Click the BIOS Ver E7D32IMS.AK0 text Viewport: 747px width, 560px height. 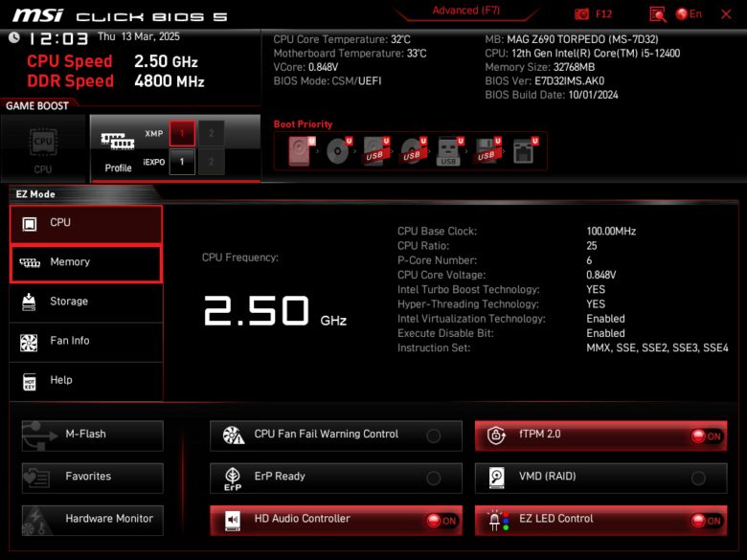click(x=545, y=81)
